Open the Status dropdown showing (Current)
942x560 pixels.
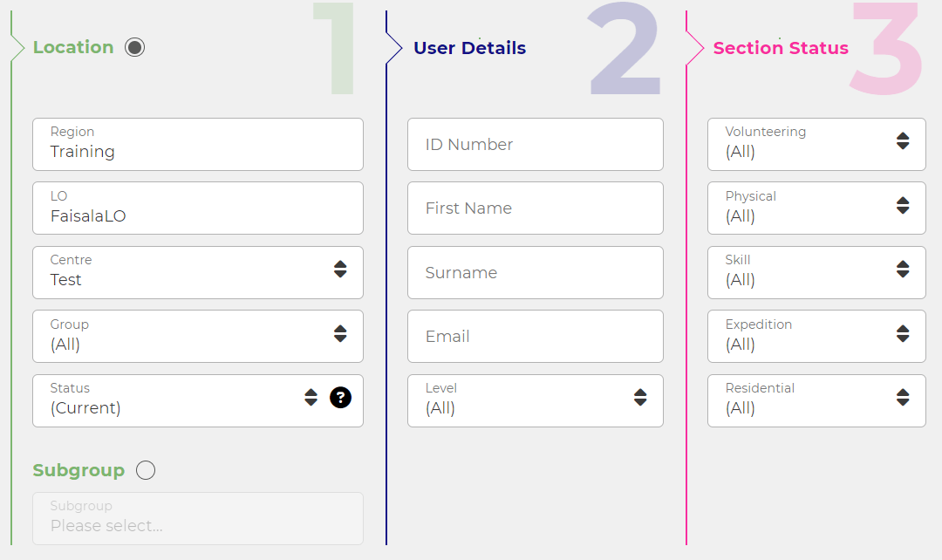tap(197, 400)
